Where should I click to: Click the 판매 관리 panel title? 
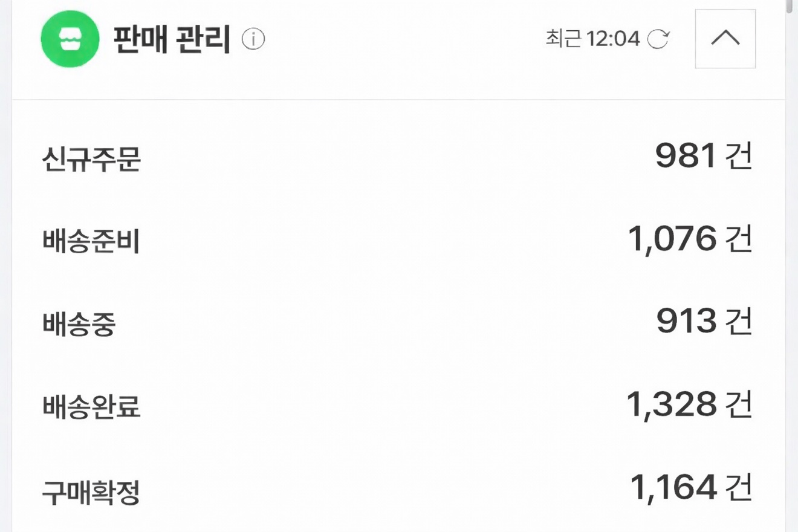click(172, 39)
